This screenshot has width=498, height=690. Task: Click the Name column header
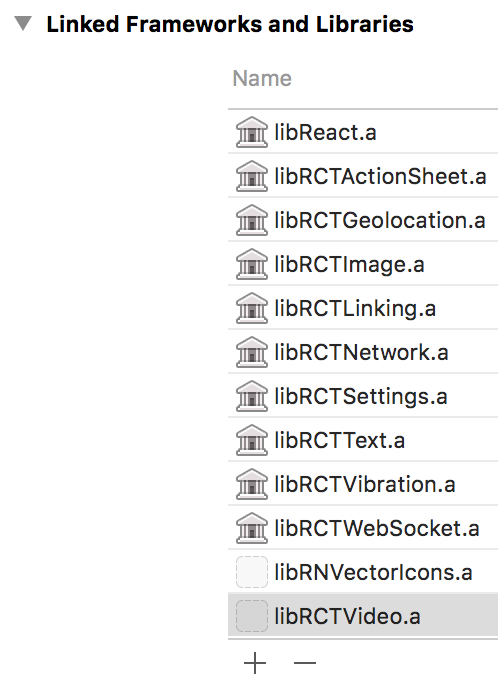tap(262, 79)
